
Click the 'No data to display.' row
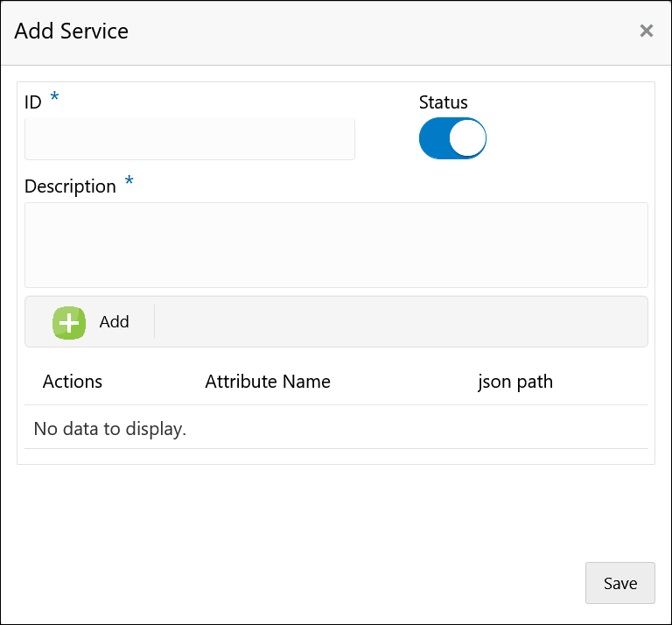(110, 429)
